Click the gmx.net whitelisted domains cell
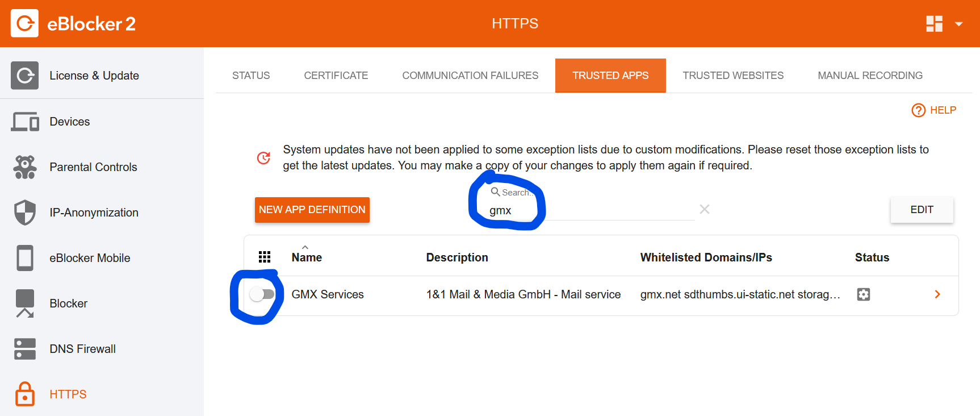This screenshot has width=980, height=416. tap(740, 294)
